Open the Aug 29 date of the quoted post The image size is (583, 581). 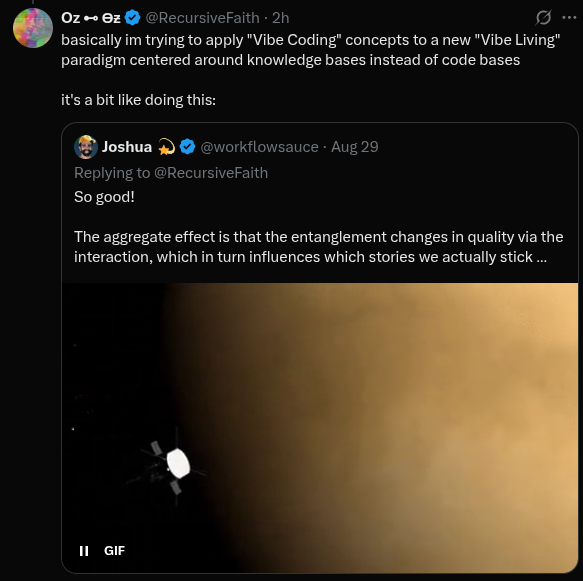tap(355, 147)
